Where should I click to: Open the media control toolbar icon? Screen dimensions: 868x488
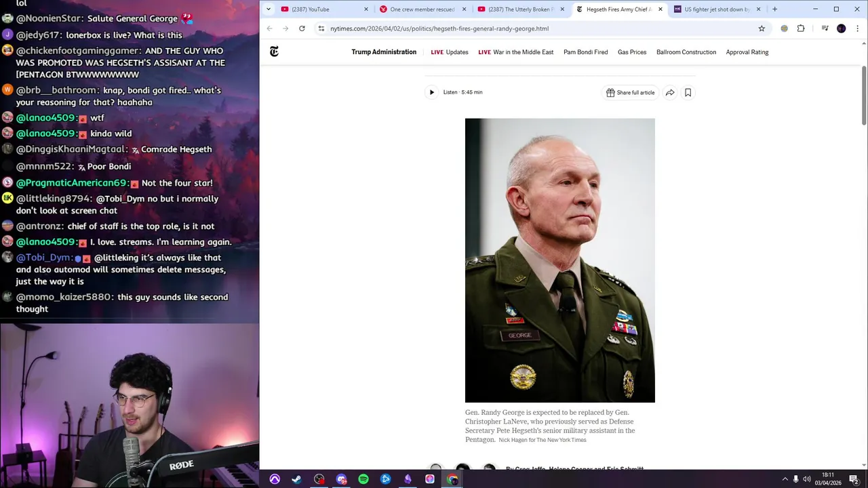click(825, 28)
